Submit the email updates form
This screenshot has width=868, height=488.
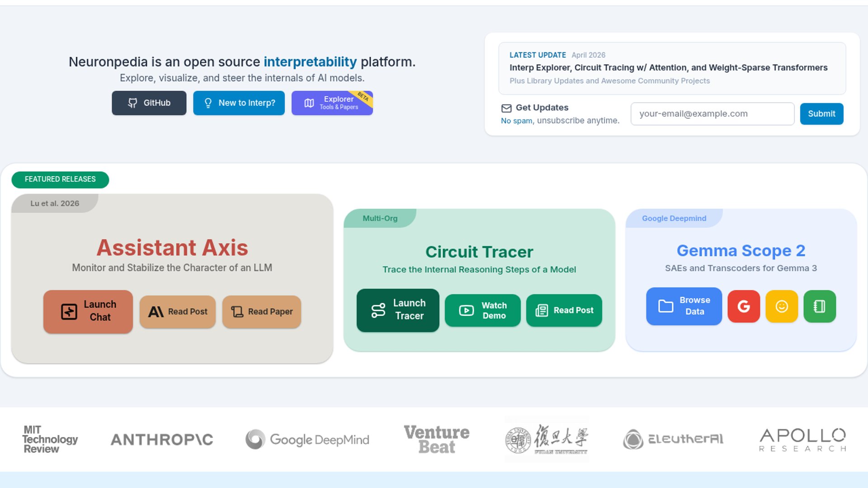pyautogui.click(x=821, y=114)
